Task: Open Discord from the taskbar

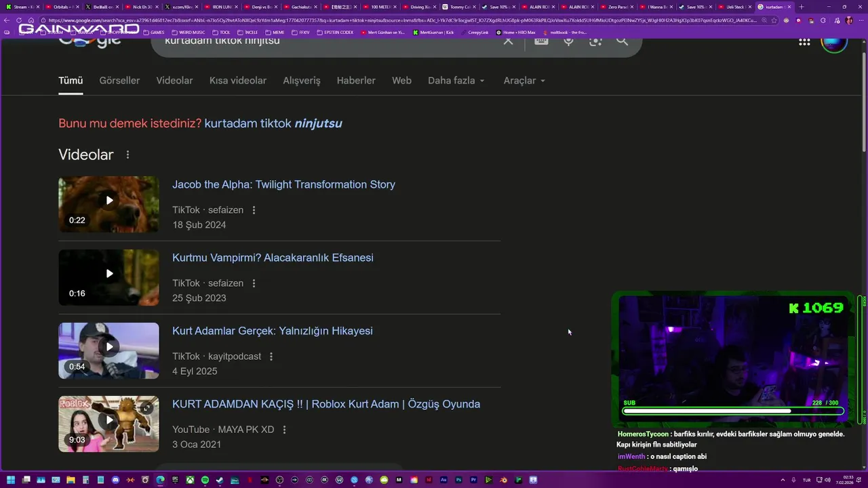Action: [115, 480]
